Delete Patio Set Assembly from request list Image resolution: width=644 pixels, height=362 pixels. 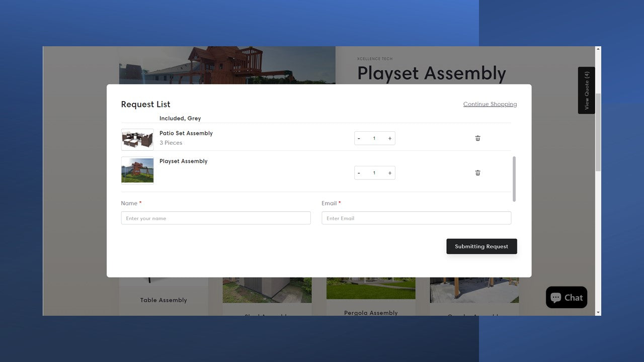(477, 138)
